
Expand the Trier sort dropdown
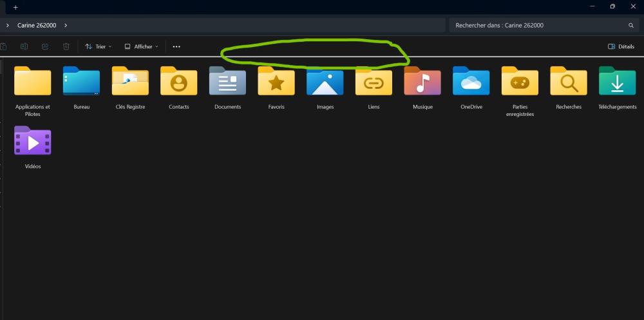point(99,46)
